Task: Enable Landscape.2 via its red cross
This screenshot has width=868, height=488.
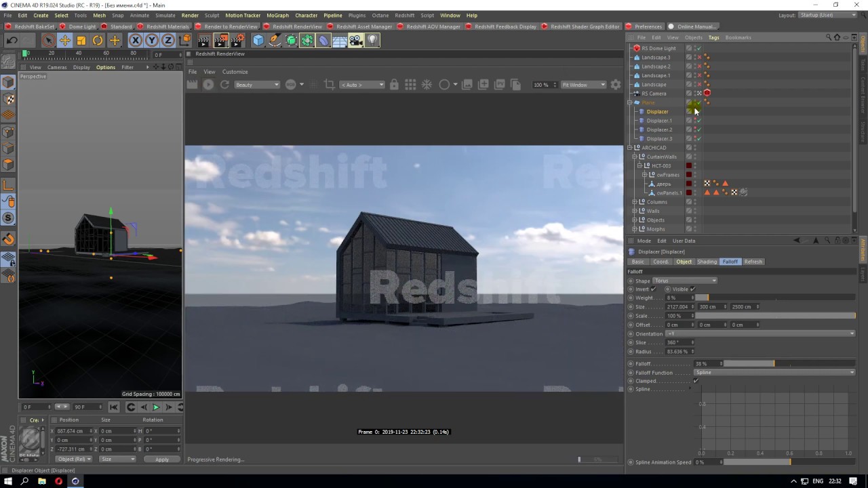Action: (699, 66)
